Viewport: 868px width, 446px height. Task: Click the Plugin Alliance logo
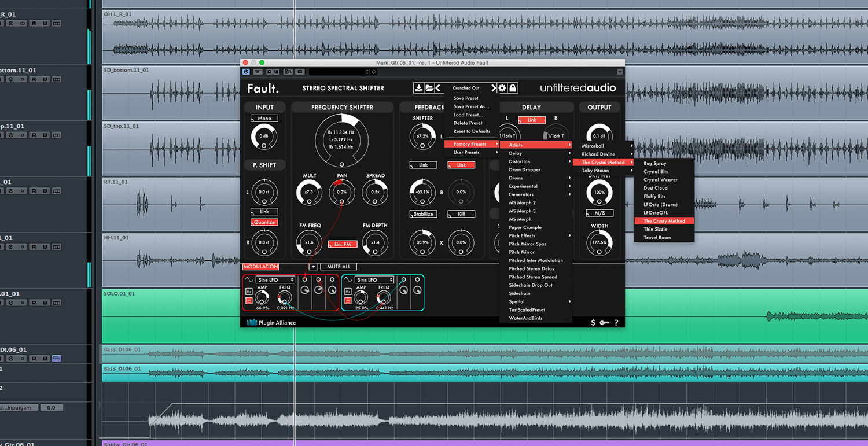tap(271, 323)
